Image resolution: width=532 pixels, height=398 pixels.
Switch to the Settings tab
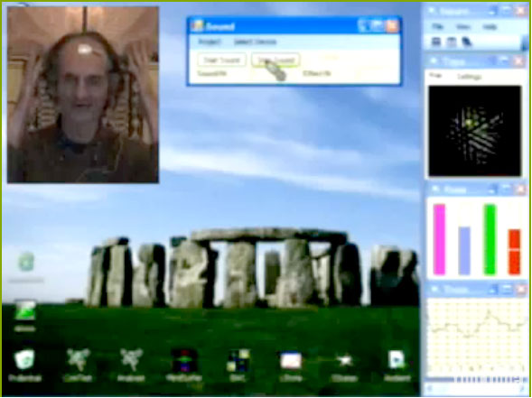(x=470, y=77)
